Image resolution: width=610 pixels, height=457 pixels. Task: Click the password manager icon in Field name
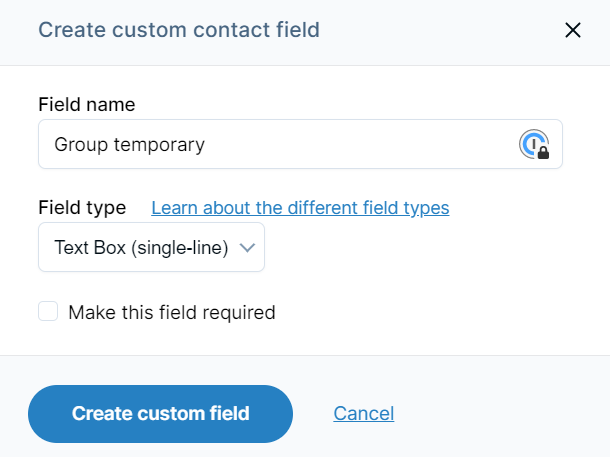[534, 144]
